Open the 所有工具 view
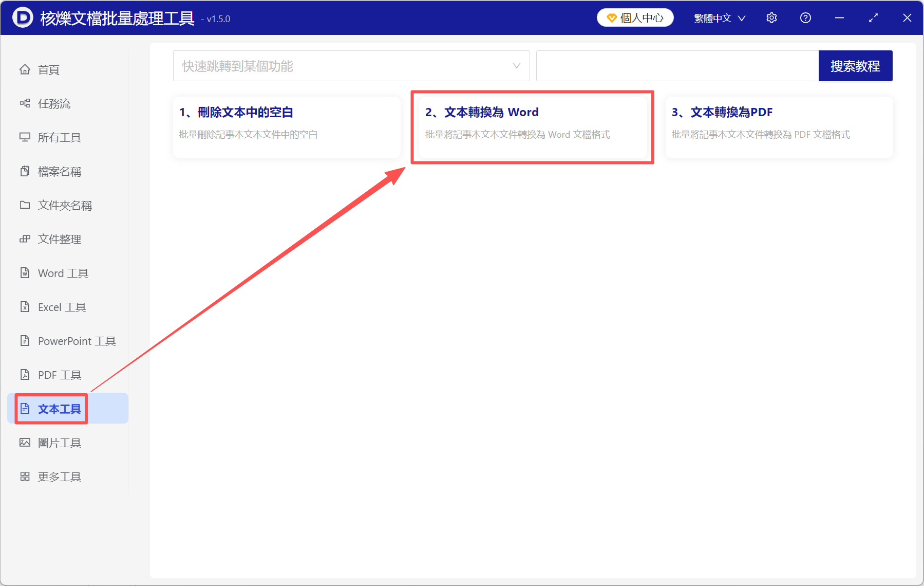Viewport: 924px width, 586px height. click(59, 137)
